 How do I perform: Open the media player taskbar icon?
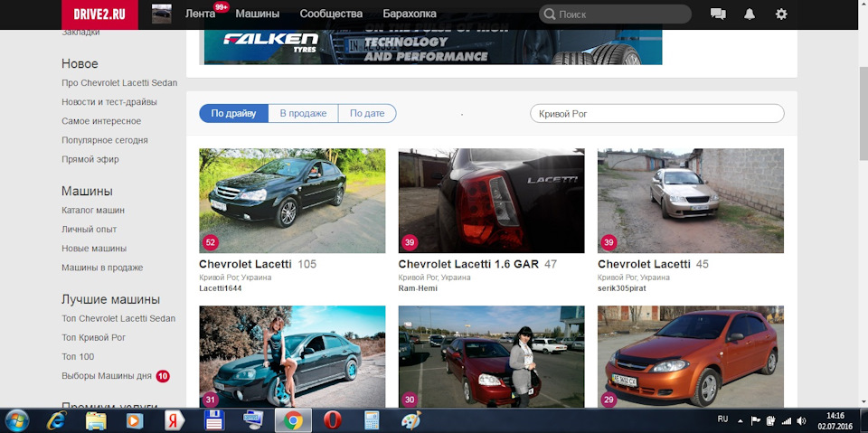[135, 421]
